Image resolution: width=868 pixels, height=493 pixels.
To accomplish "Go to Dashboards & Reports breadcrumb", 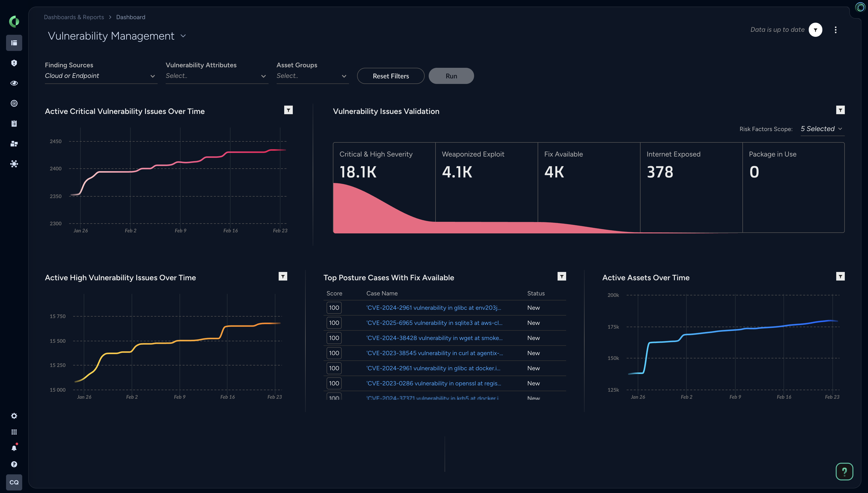I will point(74,17).
